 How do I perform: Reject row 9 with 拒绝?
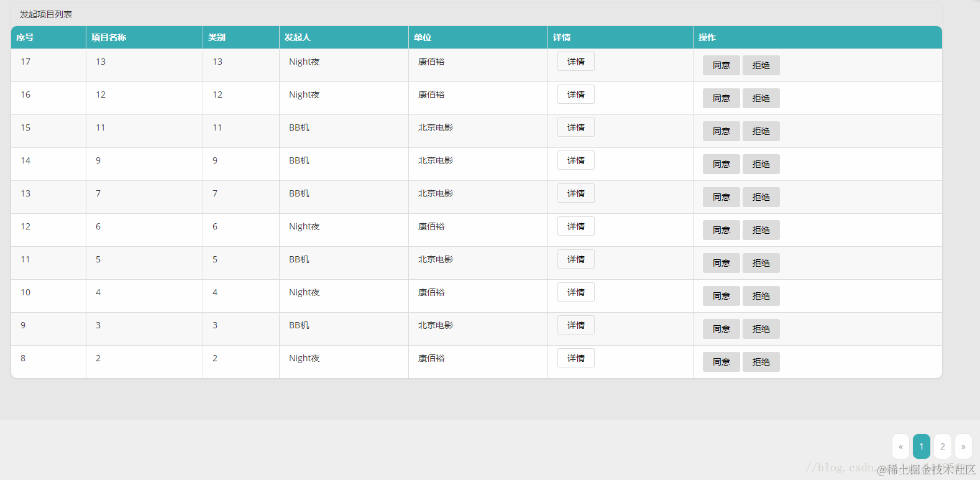pyautogui.click(x=761, y=329)
